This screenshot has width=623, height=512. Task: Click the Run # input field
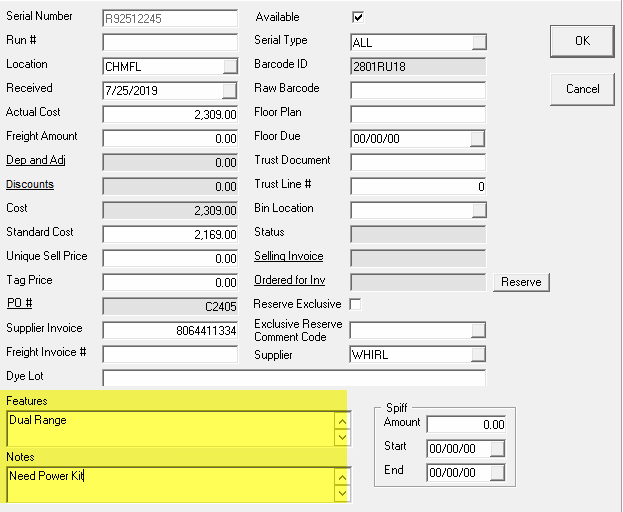tap(170, 42)
